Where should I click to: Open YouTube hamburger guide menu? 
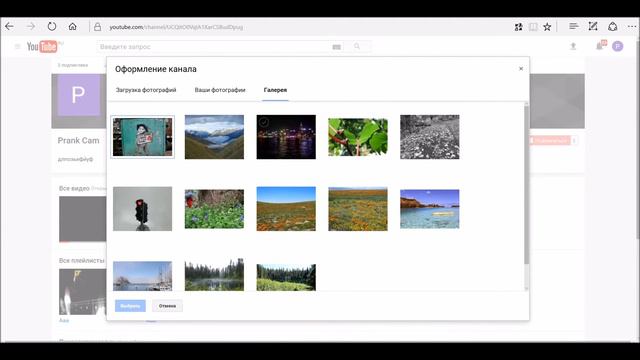point(18,47)
